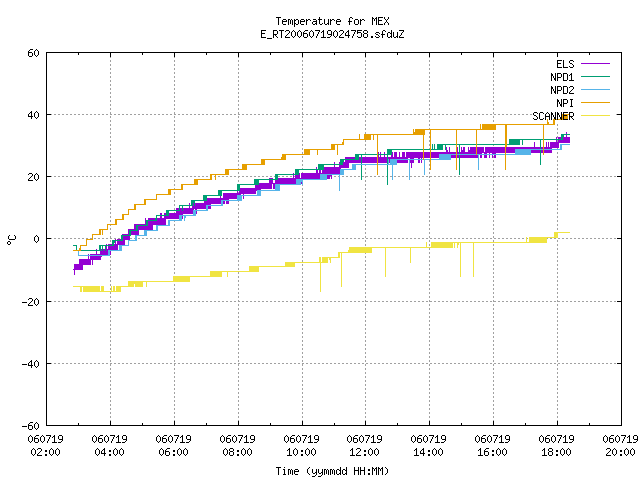
Task: Click the y-axis value -40
Action: [31, 364]
